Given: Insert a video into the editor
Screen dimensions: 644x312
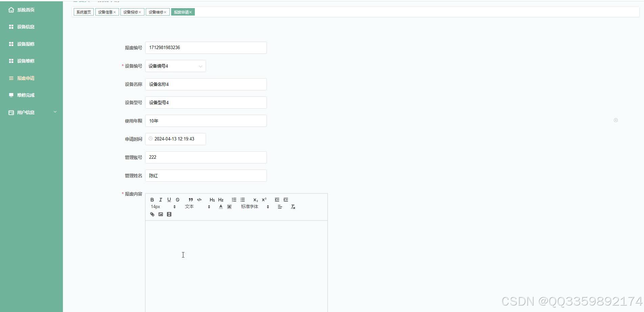Looking at the screenshot, I should tap(169, 214).
